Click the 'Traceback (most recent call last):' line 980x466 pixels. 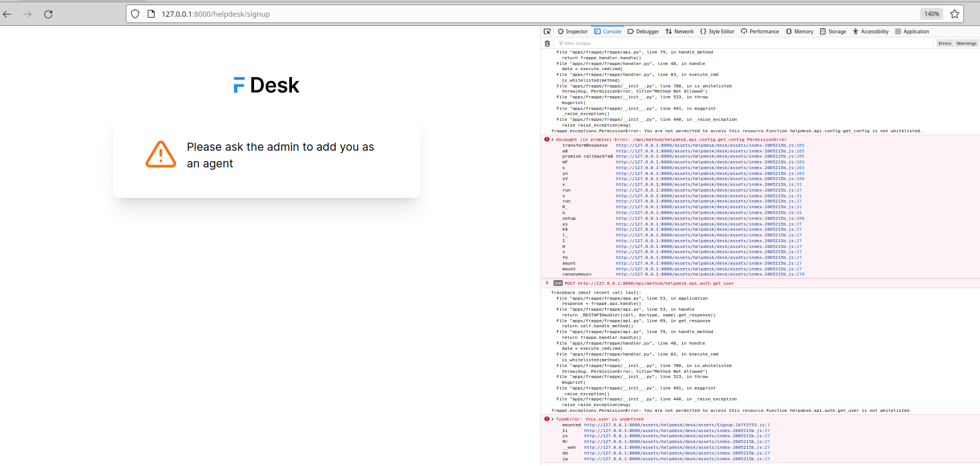point(595,293)
